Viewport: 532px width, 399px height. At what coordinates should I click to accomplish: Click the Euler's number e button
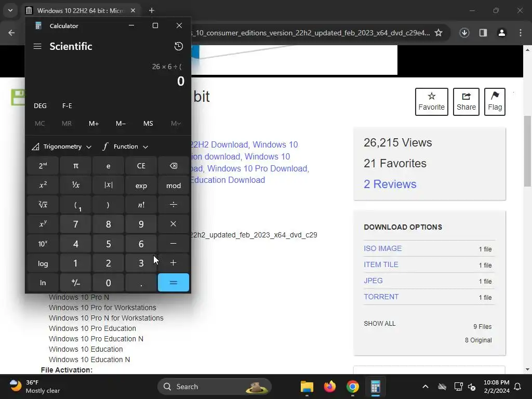[108, 166]
